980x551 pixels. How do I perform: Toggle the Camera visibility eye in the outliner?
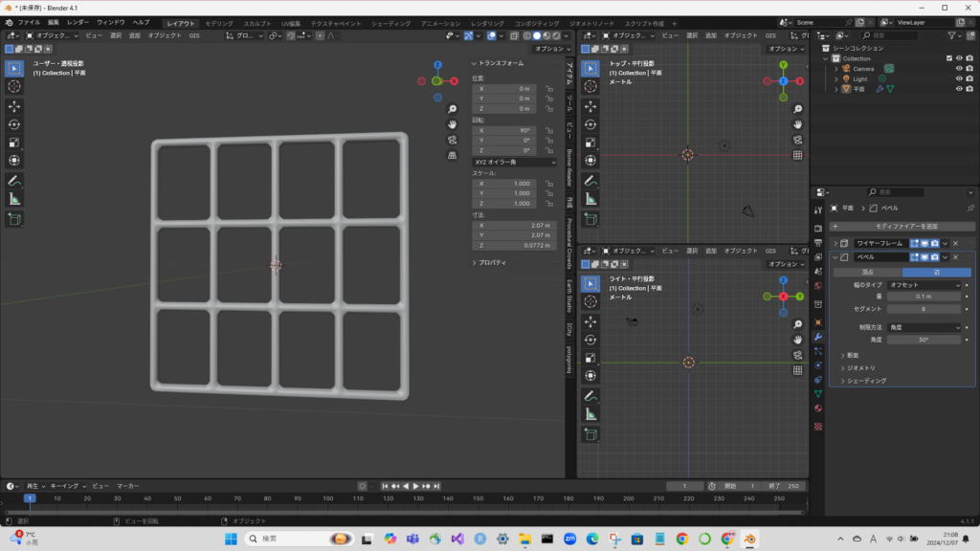click(x=958, y=68)
